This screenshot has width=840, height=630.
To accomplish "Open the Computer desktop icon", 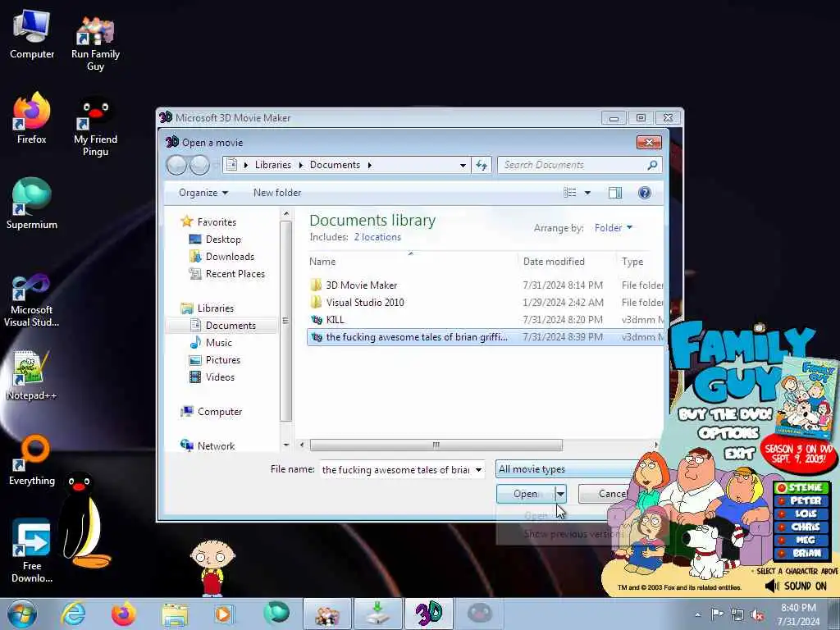I will 32,34.
